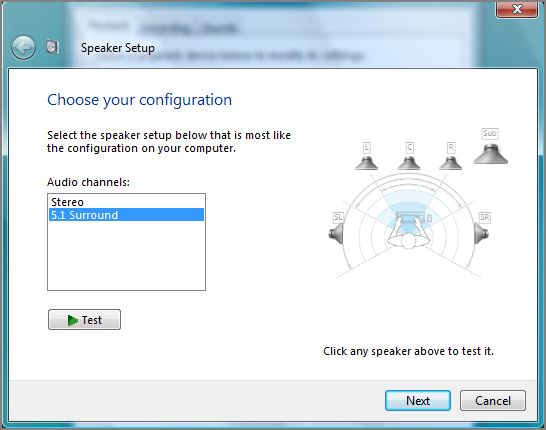Close the Speaker Setup window
The image size is (546, 430).
tap(517, 9)
